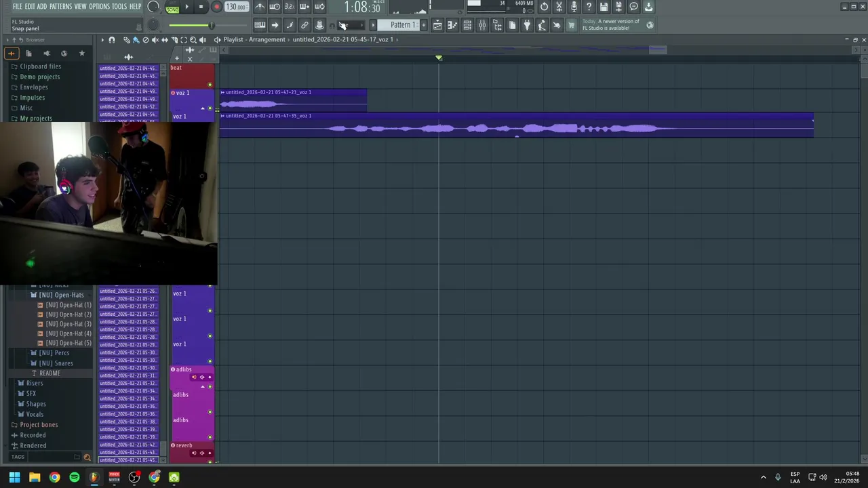Click the Record button

click(x=216, y=7)
